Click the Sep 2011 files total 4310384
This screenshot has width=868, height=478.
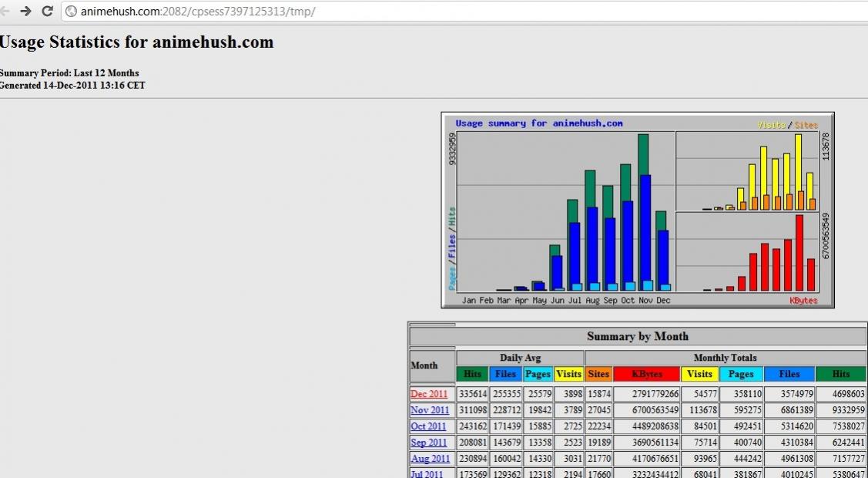[796, 443]
